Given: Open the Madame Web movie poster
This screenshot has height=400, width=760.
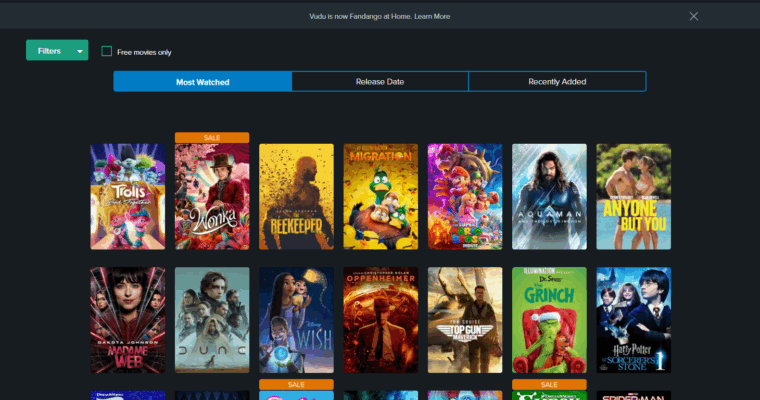Looking at the screenshot, I should coord(128,320).
